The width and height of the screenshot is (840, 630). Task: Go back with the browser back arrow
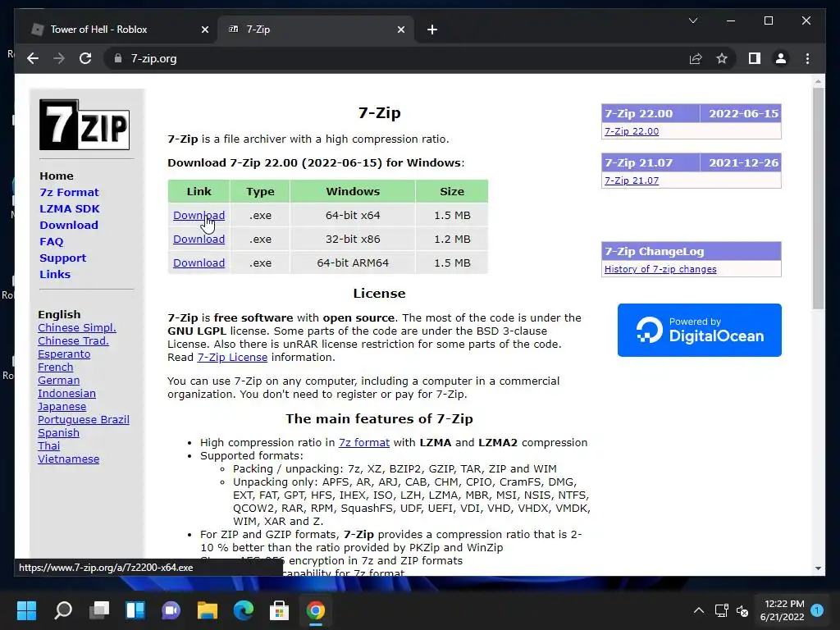click(x=33, y=58)
